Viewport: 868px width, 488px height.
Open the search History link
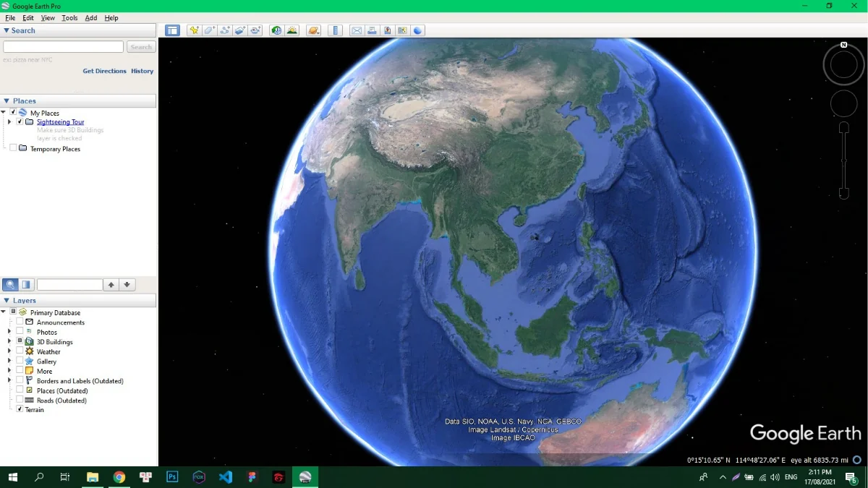[x=142, y=71]
